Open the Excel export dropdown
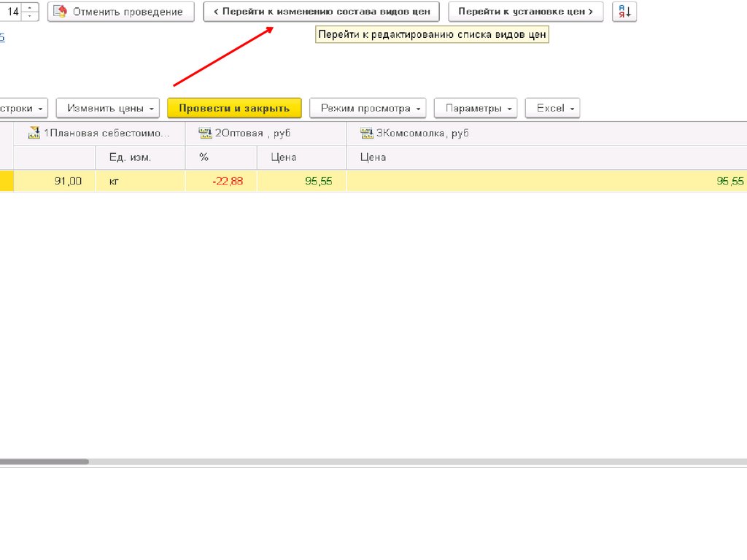The width and height of the screenshot is (747, 560). (552, 108)
